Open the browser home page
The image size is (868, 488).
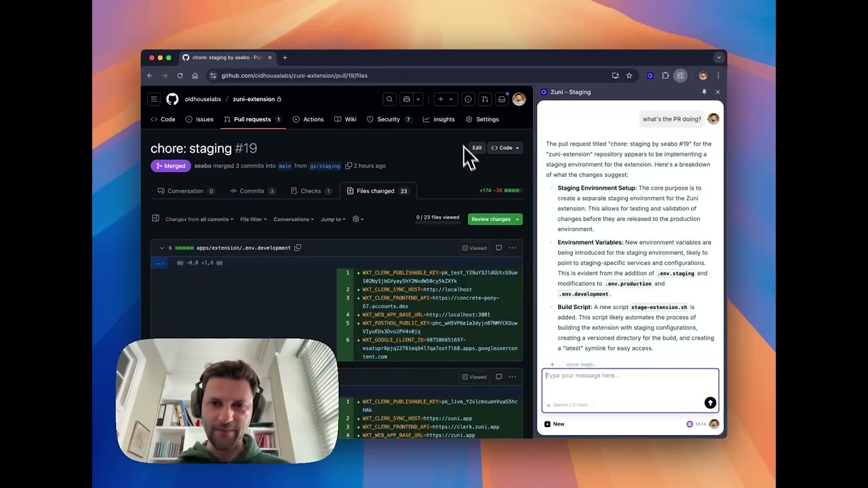195,75
